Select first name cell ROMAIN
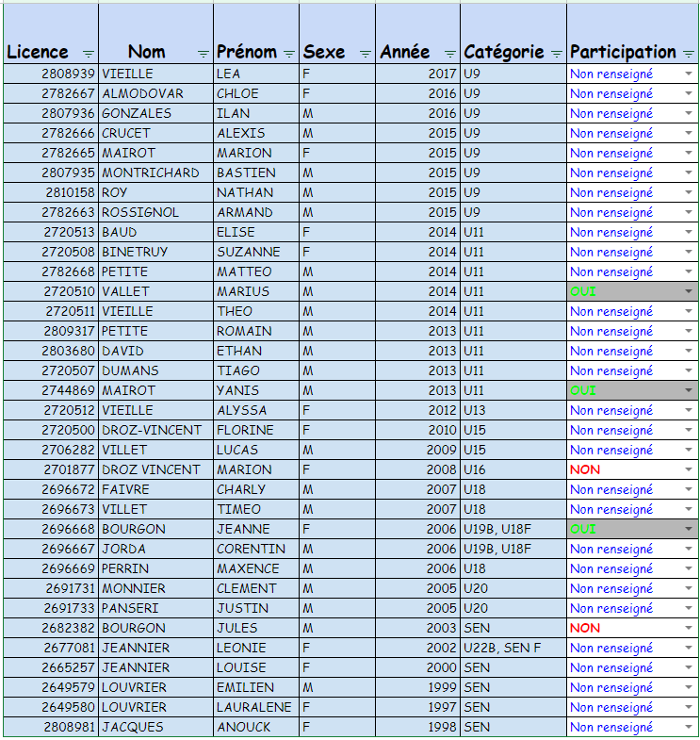The image size is (700, 740). (256, 331)
